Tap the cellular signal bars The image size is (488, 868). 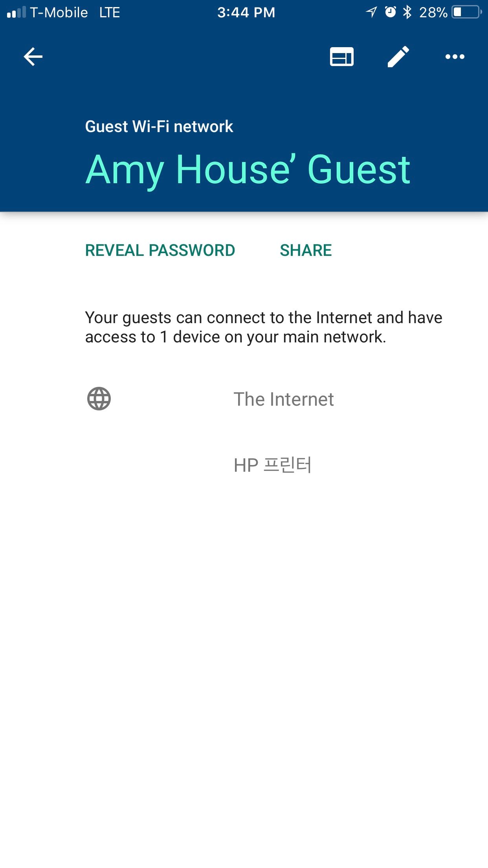pos(17,12)
